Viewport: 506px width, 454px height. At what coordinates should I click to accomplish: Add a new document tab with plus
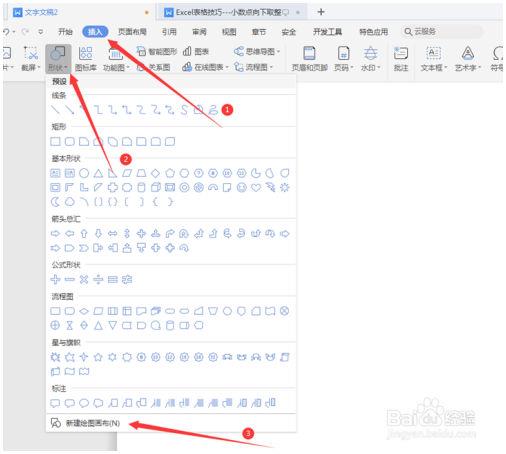click(x=321, y=12)
